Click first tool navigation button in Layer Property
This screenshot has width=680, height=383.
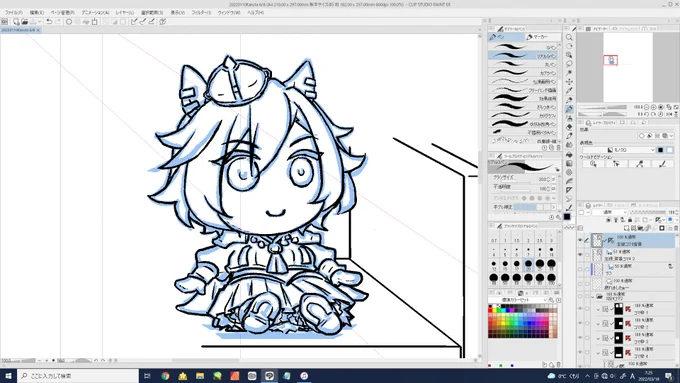tap(593, 164)
